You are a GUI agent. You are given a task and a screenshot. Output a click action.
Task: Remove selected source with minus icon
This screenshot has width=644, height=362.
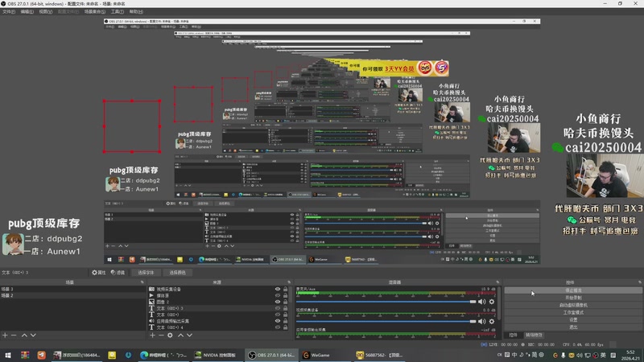[x=161, y=335]
